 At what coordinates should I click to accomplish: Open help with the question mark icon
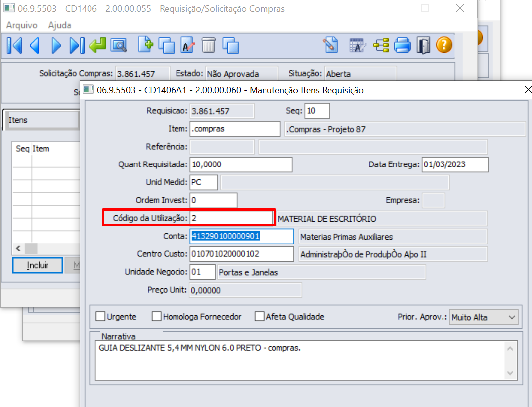[x=443, y=45]
